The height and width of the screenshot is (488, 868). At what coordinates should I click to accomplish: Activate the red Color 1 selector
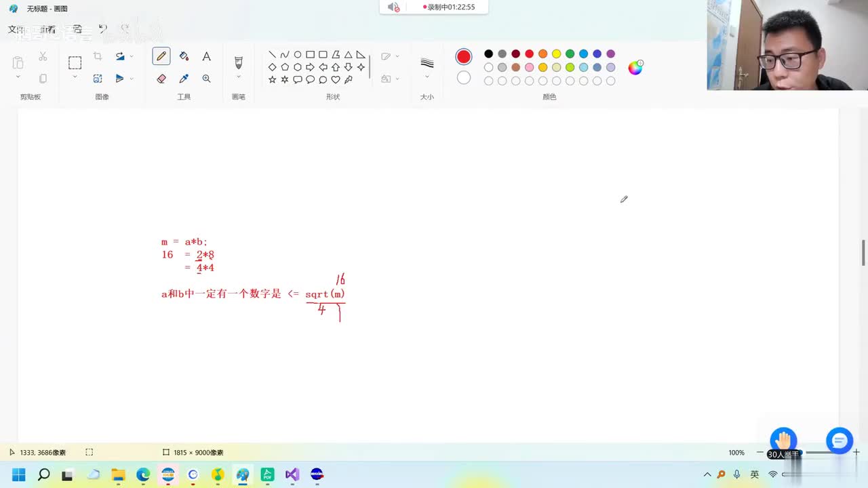[x=464, y=56]
